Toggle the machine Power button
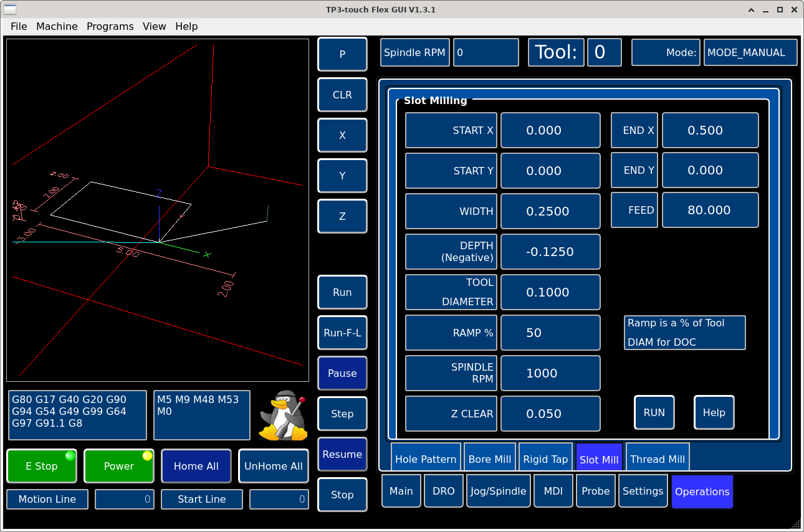 119,466
